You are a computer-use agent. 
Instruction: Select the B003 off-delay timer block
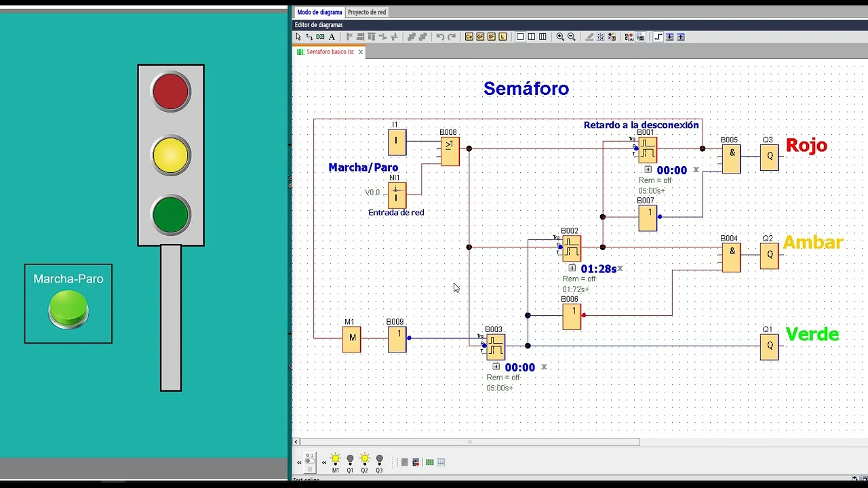pos(495,346)
